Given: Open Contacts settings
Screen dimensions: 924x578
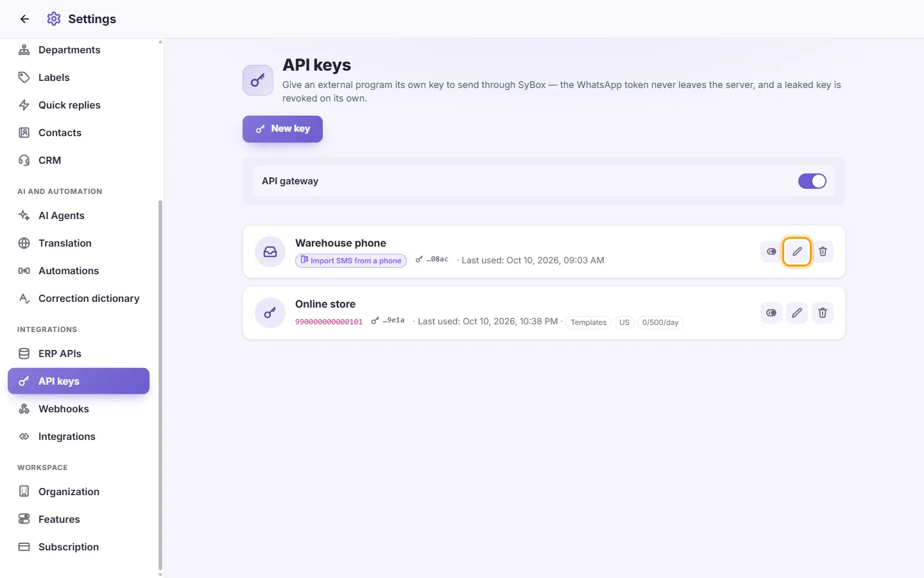Looking at the screenshot, I should [78, 133].
